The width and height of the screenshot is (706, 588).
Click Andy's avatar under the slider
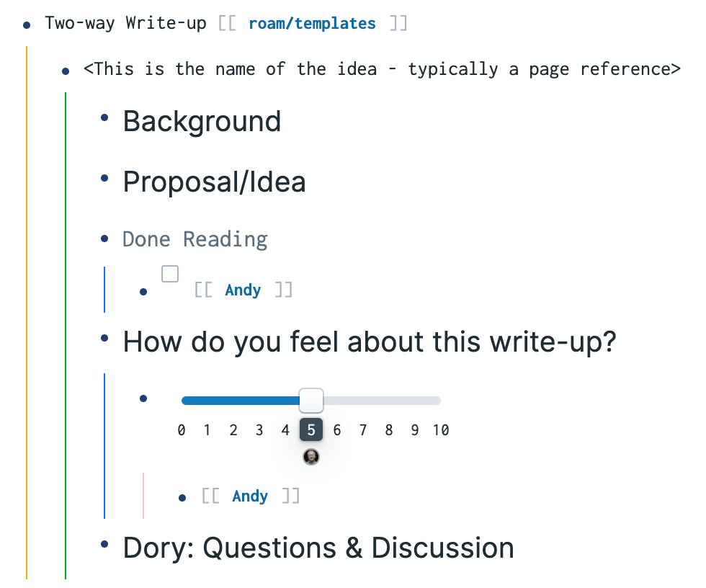(x=311, y=457)
